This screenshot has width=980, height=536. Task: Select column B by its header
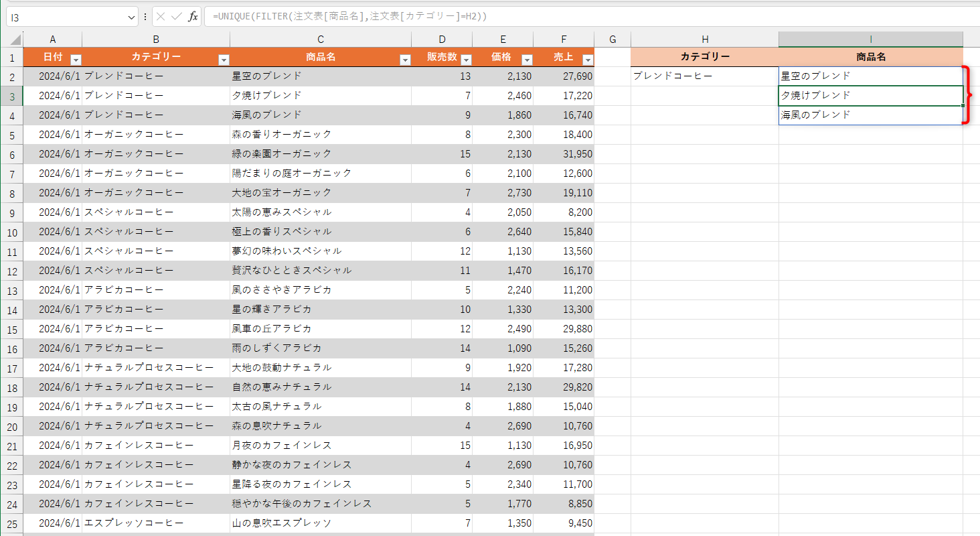(x=156, y=40)
